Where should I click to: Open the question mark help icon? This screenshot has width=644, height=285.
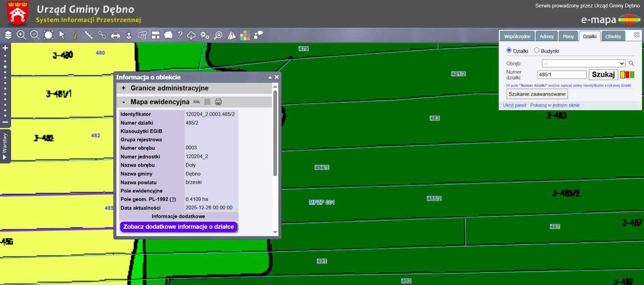[180, 35]
